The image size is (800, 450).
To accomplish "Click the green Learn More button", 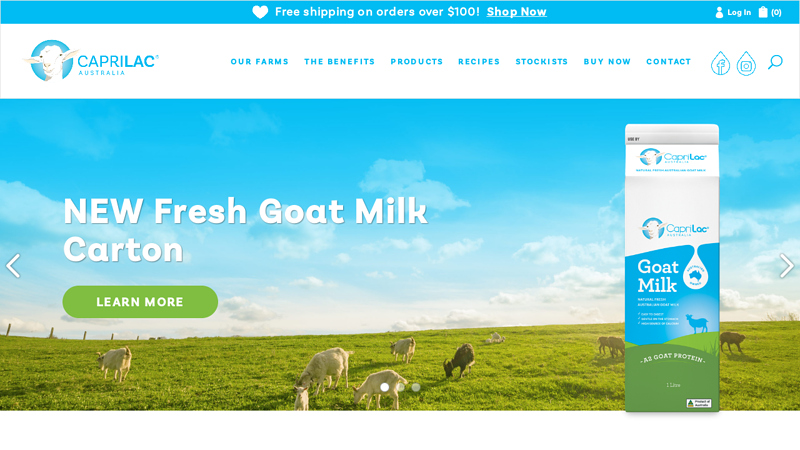I will [140, 302].
